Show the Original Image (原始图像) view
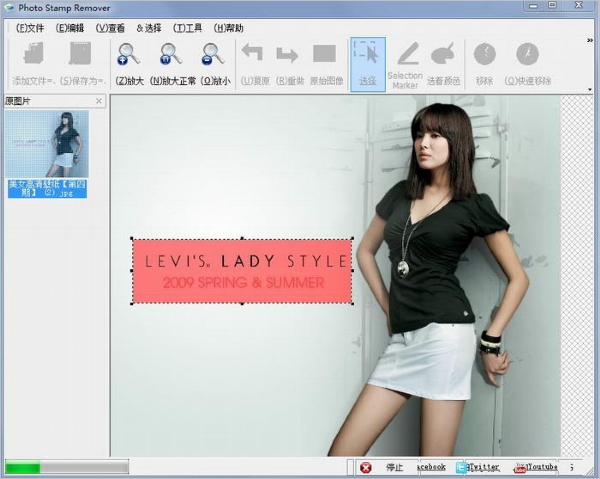 (324, 54)
